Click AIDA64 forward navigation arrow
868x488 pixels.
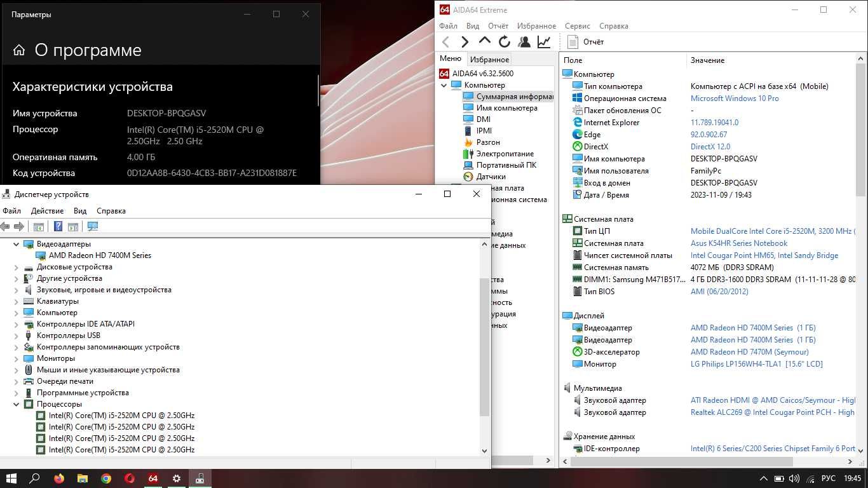click(465, 42)
